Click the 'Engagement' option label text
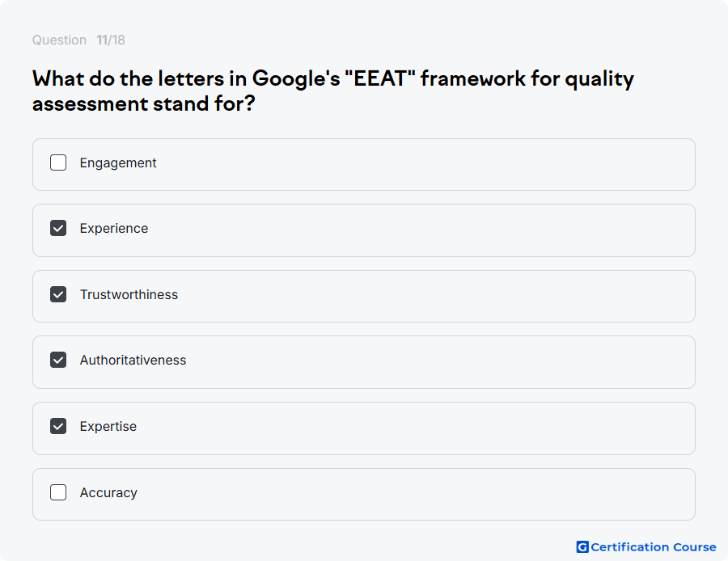The image size is (728, 561). (x=118, y=163)
